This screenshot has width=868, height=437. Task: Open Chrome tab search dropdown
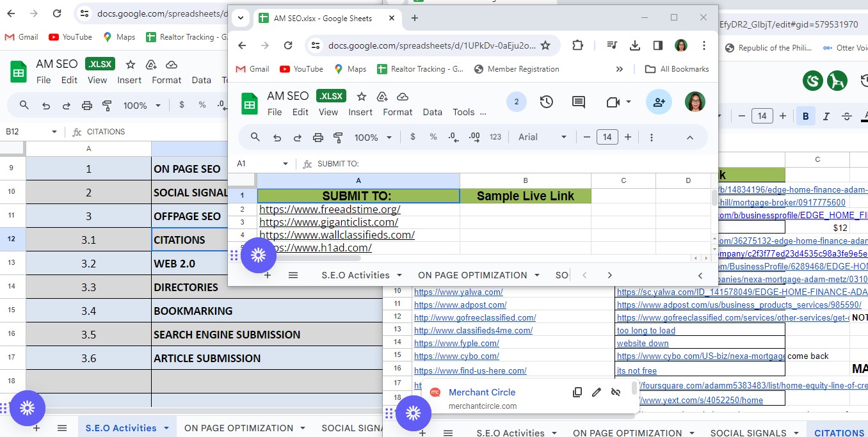(x=241, y=18)
